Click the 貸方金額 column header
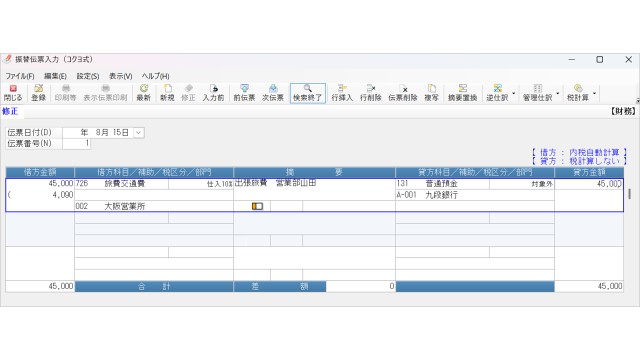The width and height of the screenshot is (640, 360). pyautogui.click(x=589, y=172)
